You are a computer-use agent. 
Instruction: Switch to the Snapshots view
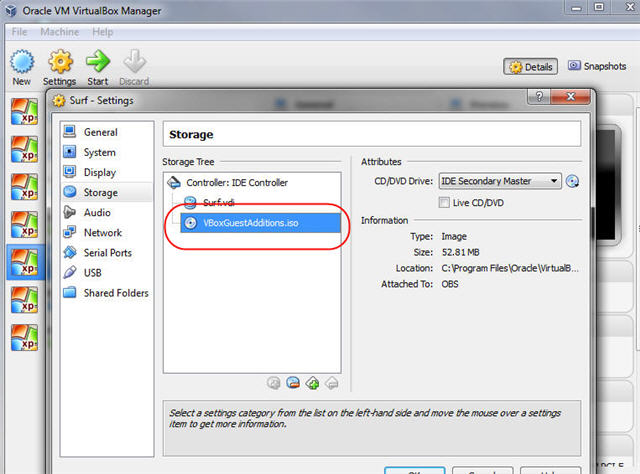click(597, 66)
